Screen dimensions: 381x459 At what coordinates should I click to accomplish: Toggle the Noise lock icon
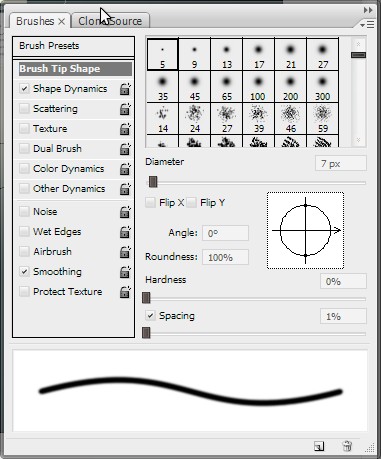[125, 212]
